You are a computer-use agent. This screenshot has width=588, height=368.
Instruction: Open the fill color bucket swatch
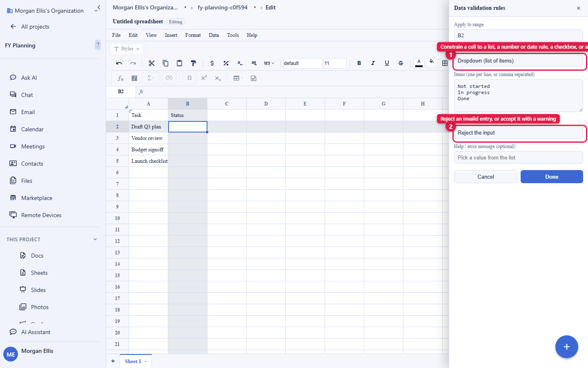point(432,63)
